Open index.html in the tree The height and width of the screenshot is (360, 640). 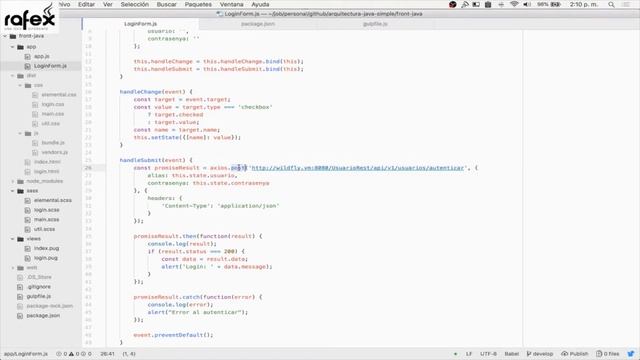pyautogui.click(x=47, y=162)
